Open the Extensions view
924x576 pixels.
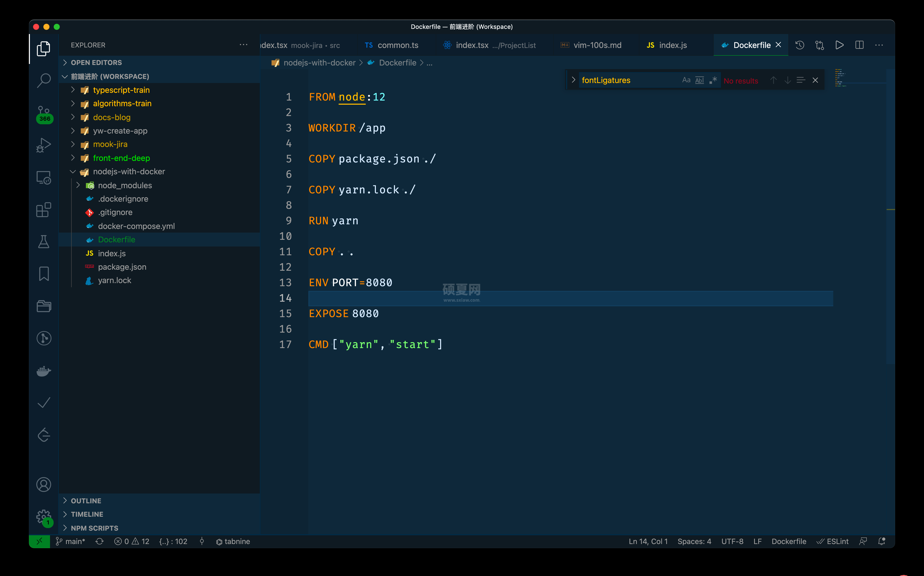coord(43,210)
